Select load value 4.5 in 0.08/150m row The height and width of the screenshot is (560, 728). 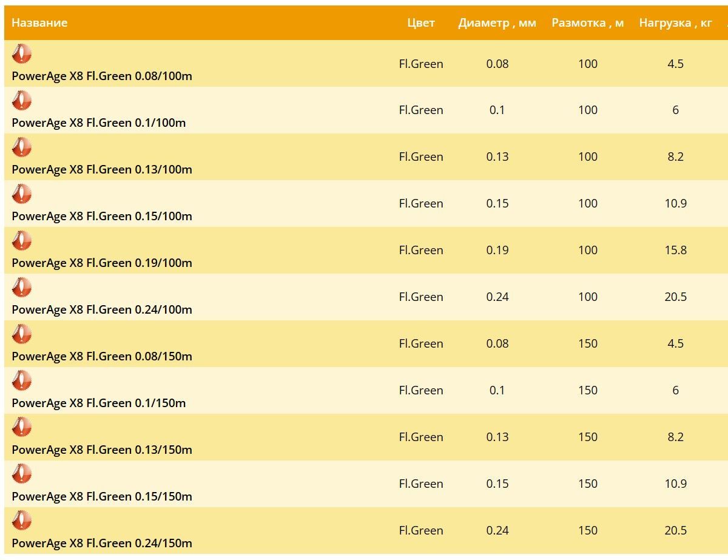676,344
